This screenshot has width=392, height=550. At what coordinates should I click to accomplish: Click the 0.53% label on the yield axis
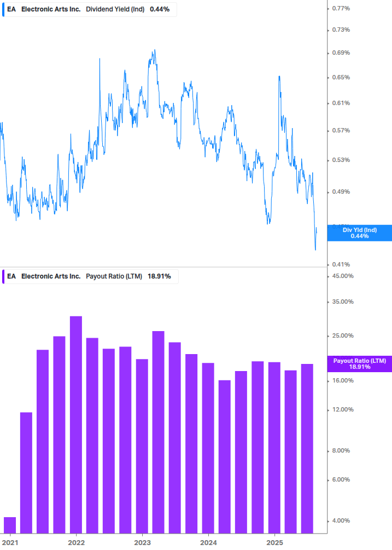341,160
